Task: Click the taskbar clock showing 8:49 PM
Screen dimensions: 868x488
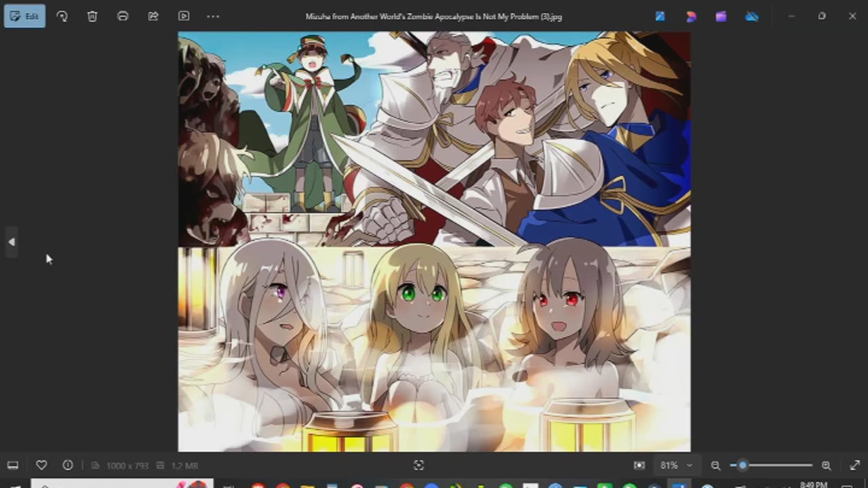Action: pyautogui.click(x=813, y=485)
